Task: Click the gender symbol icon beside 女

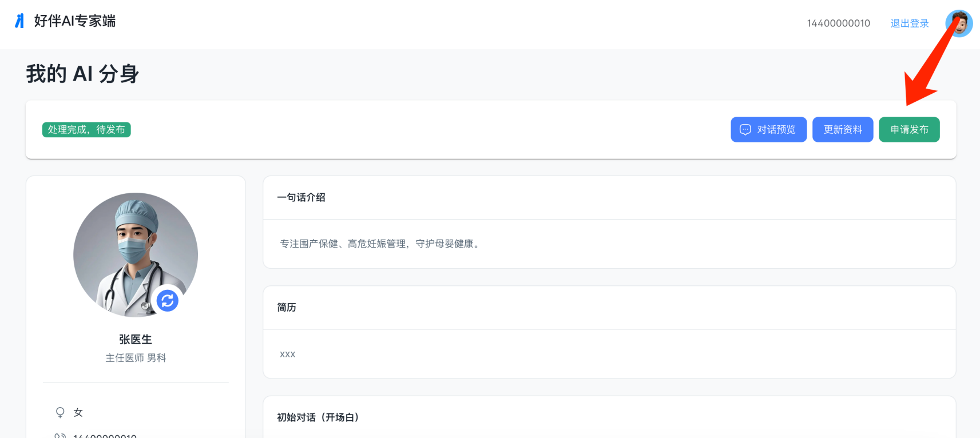Action: [x=60, y=412]
